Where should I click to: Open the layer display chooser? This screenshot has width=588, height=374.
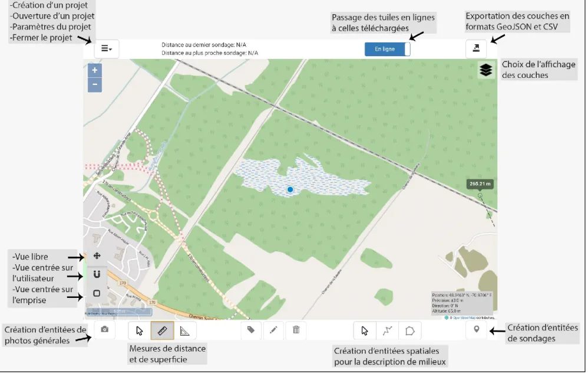click(487, 70)
